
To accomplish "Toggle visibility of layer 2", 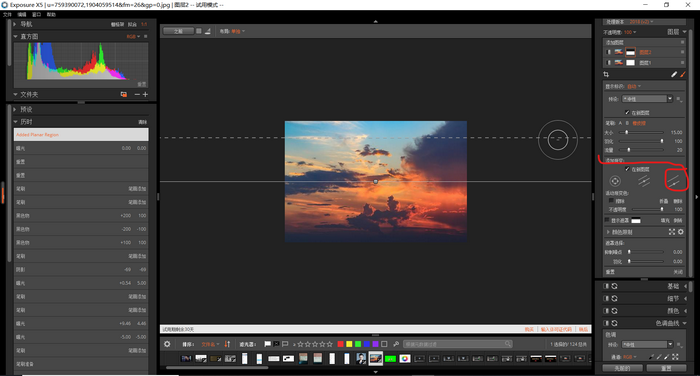I will click(x=608, y=52).
